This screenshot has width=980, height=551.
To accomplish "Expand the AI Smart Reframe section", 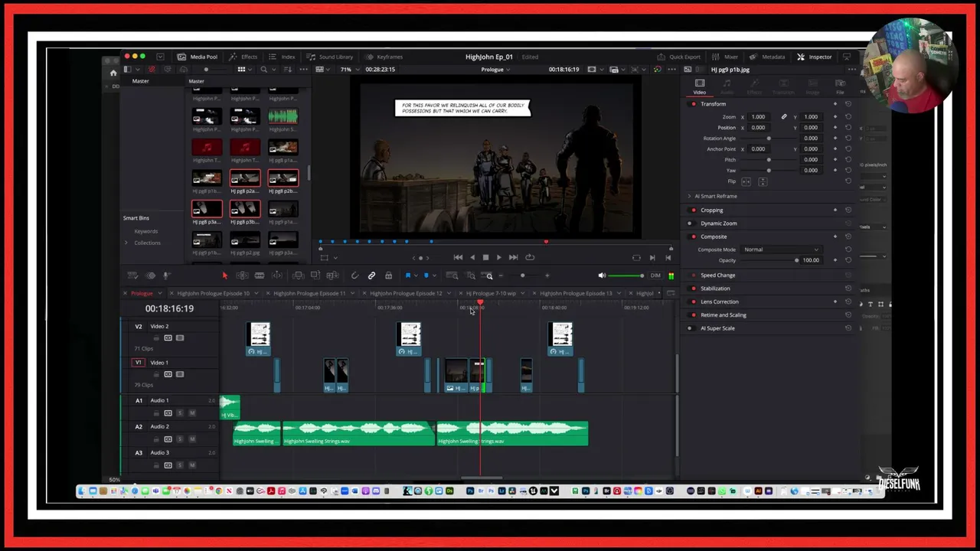I will click(x=689, y=197).
